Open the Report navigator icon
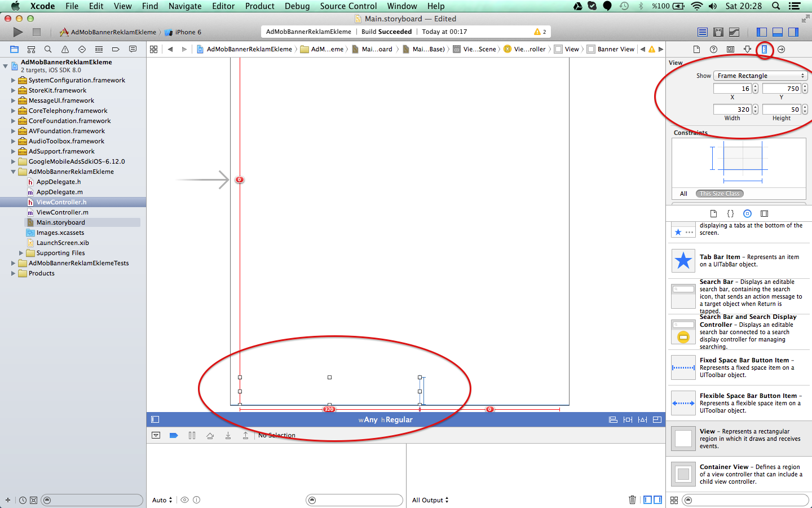The height and width of the screenshot is (508, 812). (133, 49)
